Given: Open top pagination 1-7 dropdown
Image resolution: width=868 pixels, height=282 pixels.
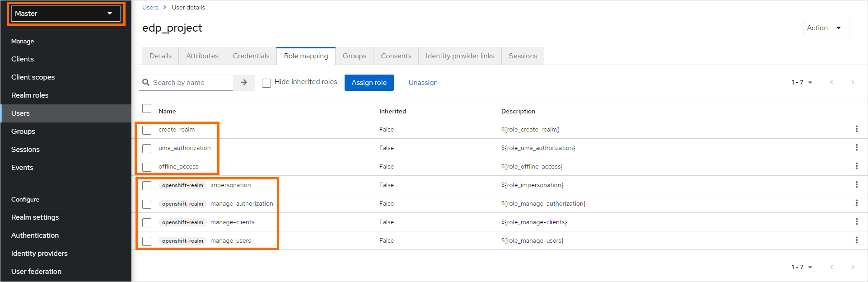Looking at the screenshot, I should coord(802,82).
